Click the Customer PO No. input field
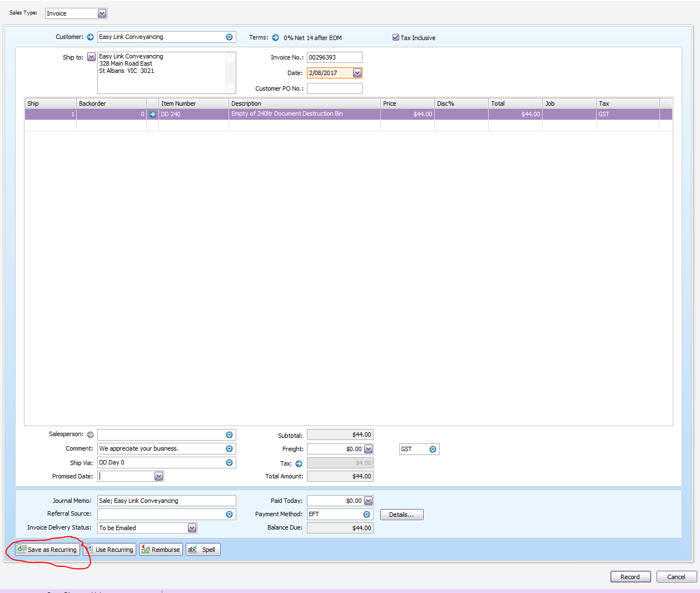 click(335, 88)
